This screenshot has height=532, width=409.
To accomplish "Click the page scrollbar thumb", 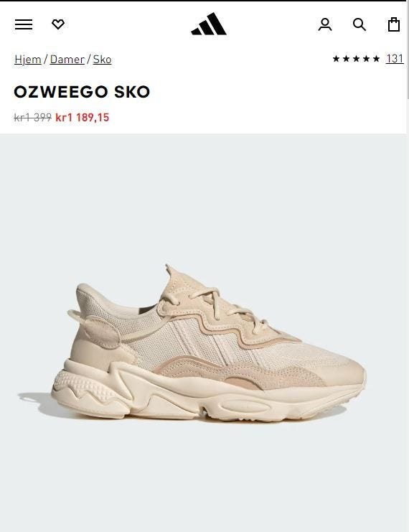I will tap(408, 51).
